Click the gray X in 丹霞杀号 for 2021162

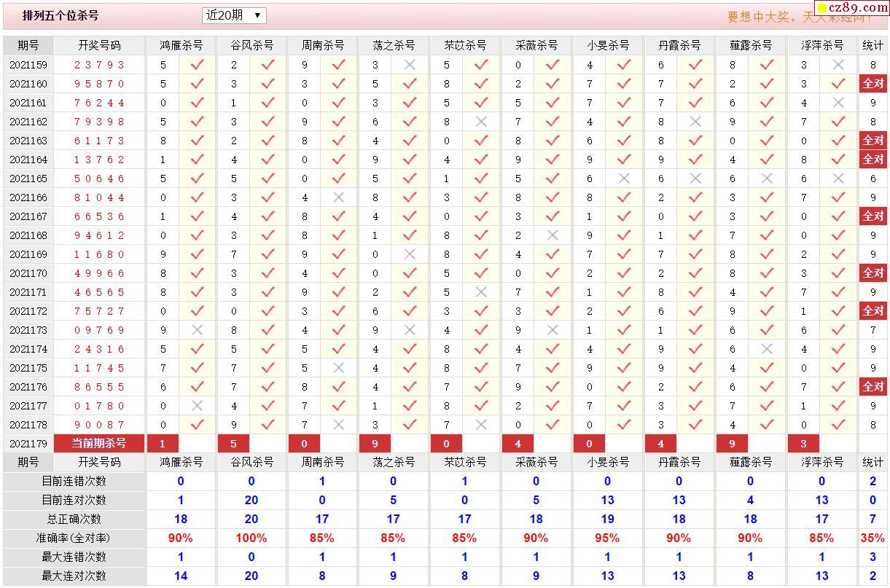695,122
